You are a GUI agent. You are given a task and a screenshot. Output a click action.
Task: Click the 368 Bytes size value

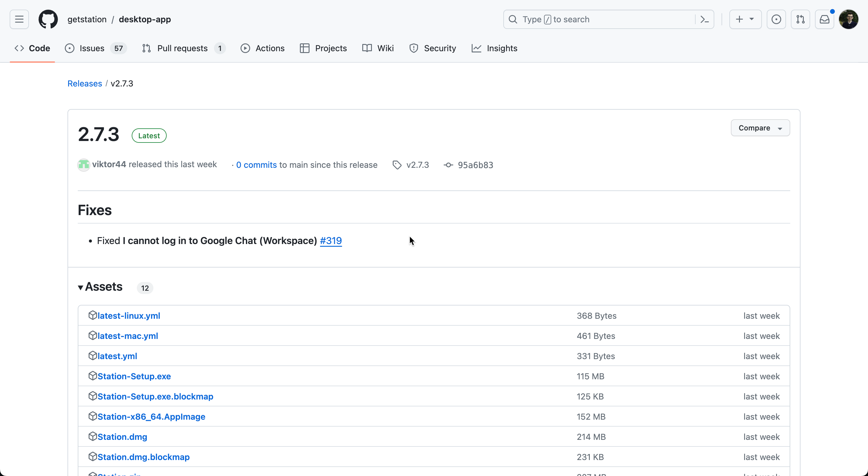tap(596, 316)
